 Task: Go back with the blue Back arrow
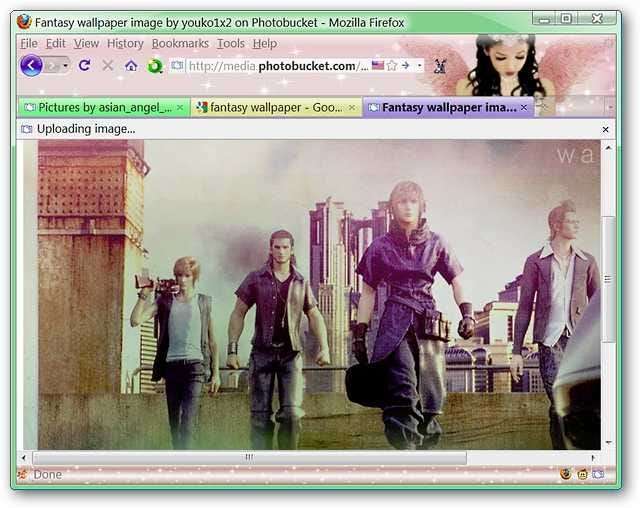[x=31, y=65]
